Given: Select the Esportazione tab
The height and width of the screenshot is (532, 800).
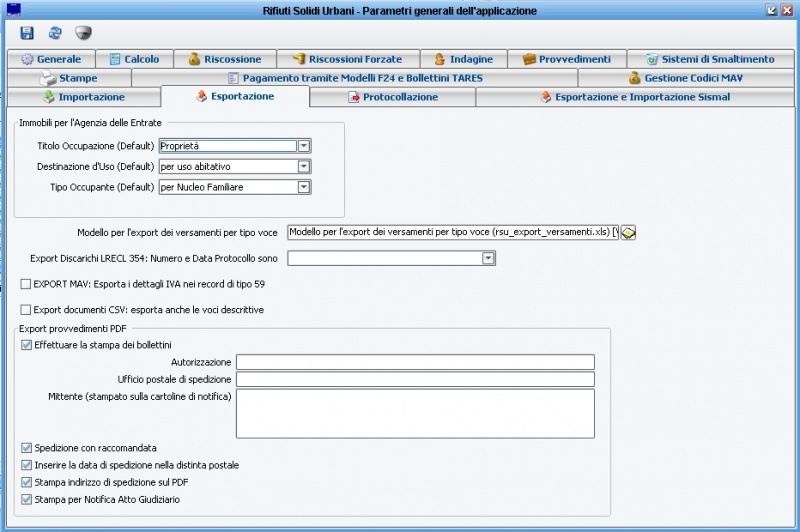Looking at the screenshot, I should point(235,96).
